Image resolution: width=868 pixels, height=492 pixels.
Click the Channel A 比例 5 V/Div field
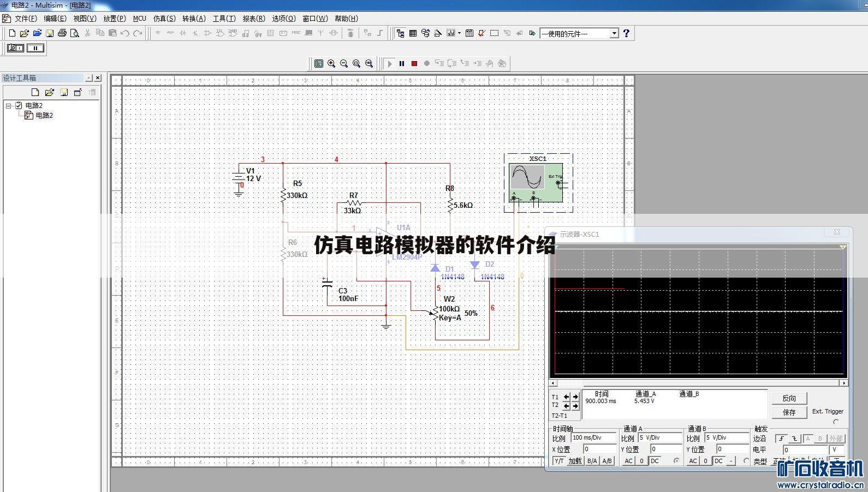click(x=661, y=437)
